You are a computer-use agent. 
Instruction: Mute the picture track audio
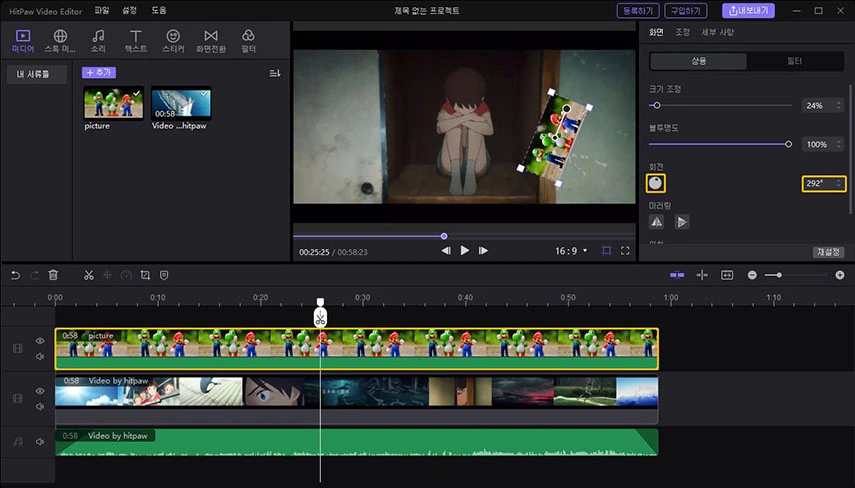[x=40, y=357]
